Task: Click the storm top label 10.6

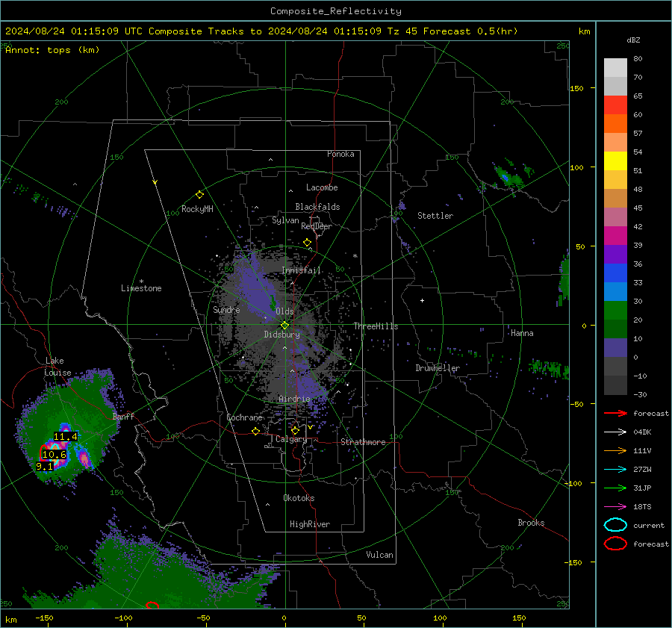Action: (x=55, y=455)
